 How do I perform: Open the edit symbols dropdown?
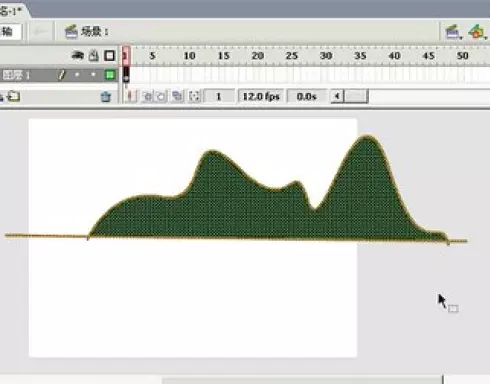pyautogui.click(x=477, y=32)
